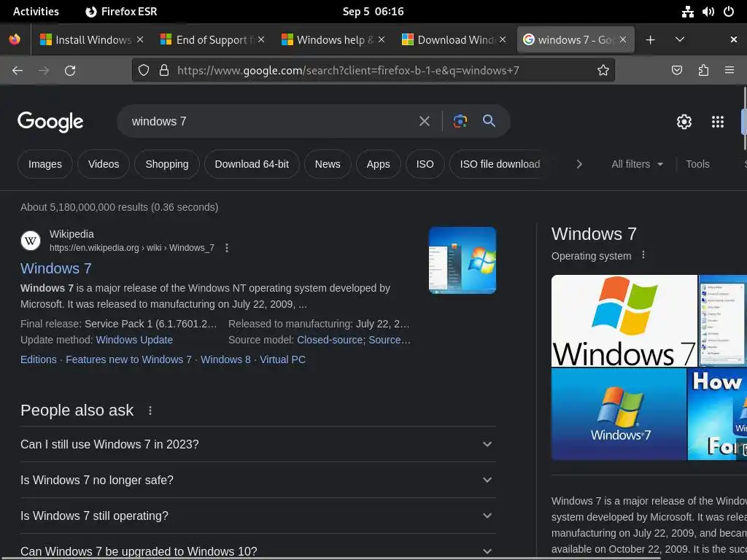The image size is (747, 560).
Task: Show more filter chips with the right chevron
Action: (x=578, y=164)
